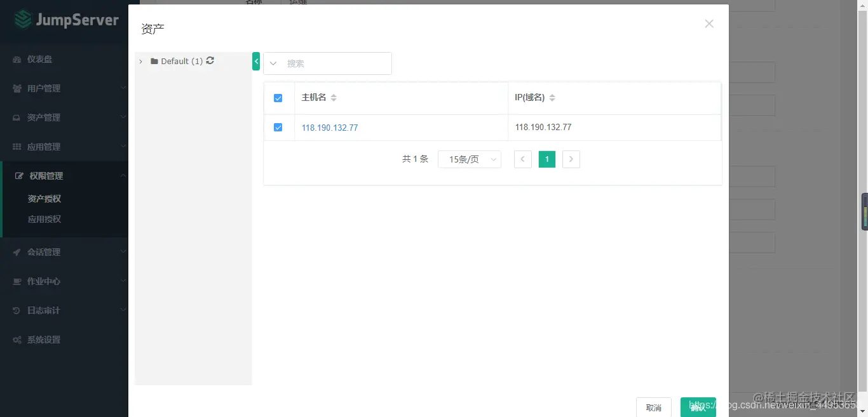Screen dimensions: 868x417
Task: Open the 仪表盘 menu item
Action: pos(64,59)
